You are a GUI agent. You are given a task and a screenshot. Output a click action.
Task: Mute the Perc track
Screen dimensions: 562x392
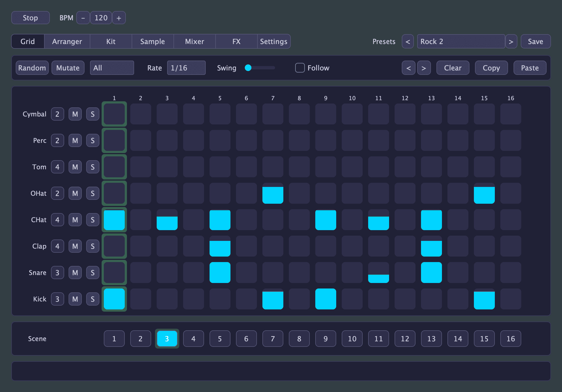75,140
